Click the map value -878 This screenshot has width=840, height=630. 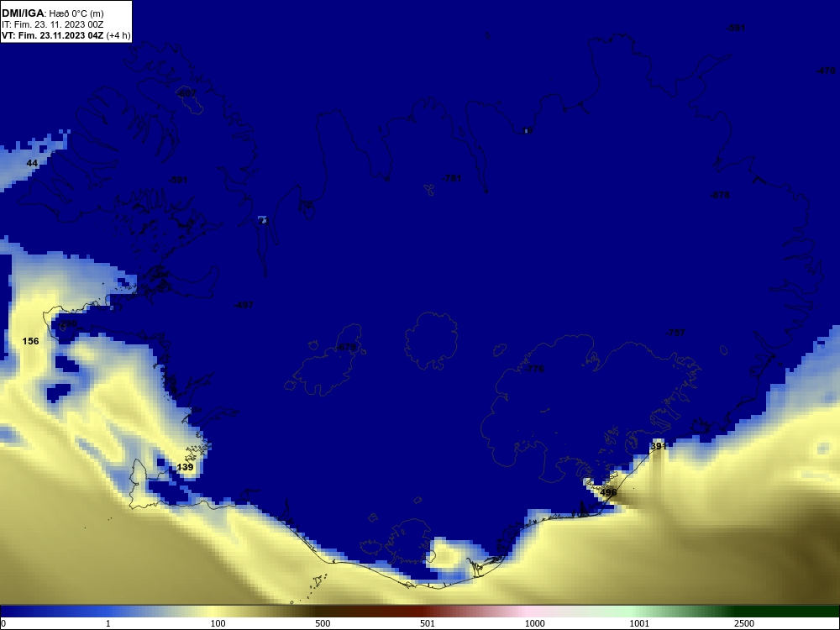tap(720, 195)
